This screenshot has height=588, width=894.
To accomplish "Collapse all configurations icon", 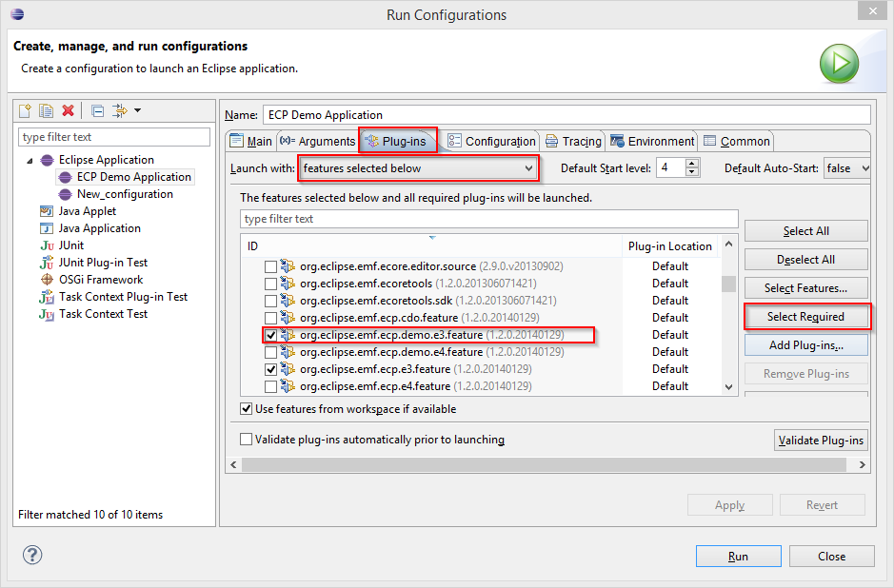I will point(97,110).
